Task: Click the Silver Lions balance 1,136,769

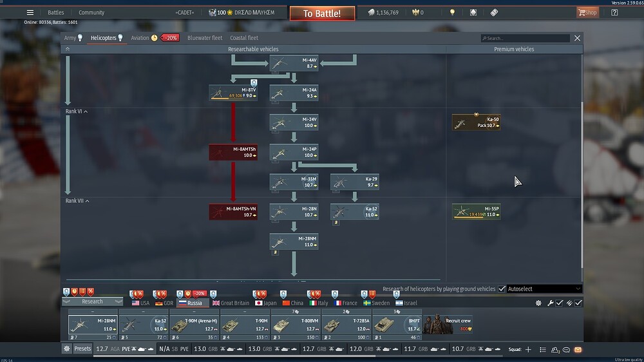Action: tap(383, 12)
